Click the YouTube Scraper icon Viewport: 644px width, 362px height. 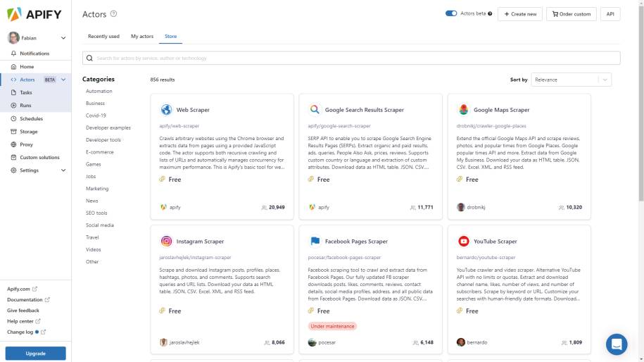coord(463,241)
